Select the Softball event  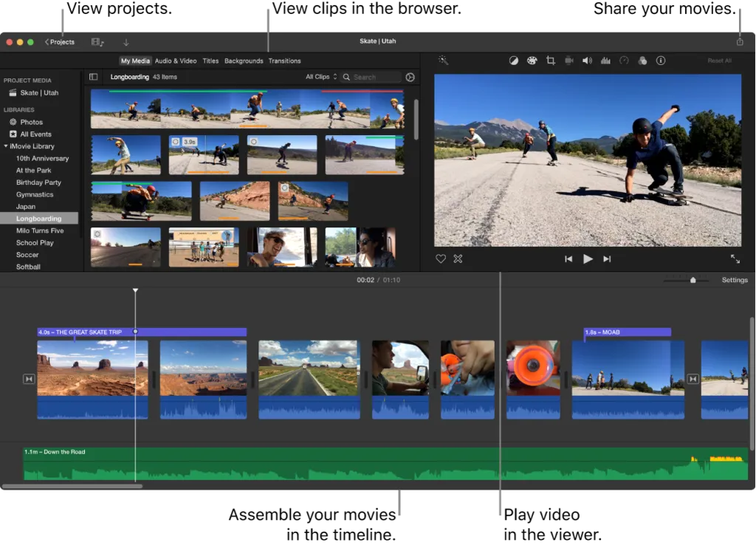coord(28,267)
